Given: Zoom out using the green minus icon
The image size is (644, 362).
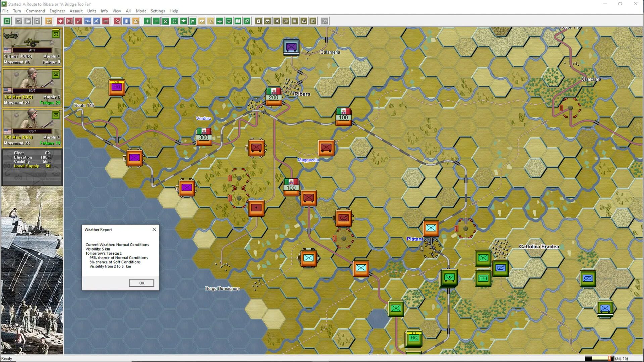Looking at the screenshot, I should pyautogui.click(x=156, y=21).
